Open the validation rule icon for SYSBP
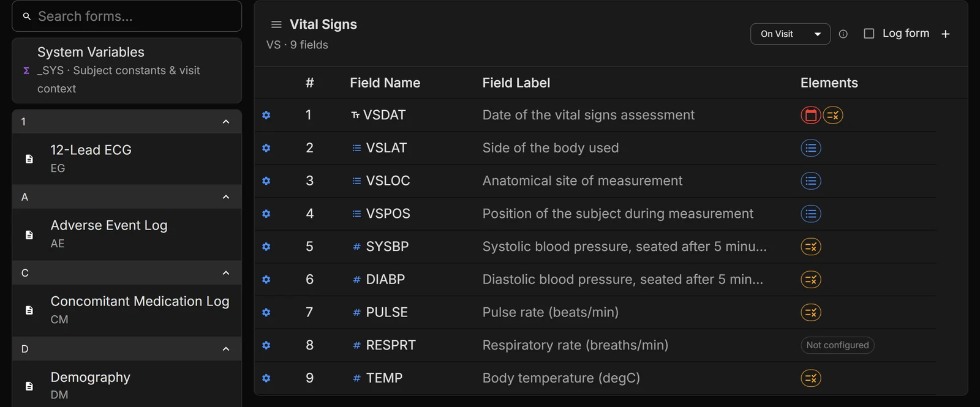The height and width of the screenshot is (407, 980). point(811,247)
